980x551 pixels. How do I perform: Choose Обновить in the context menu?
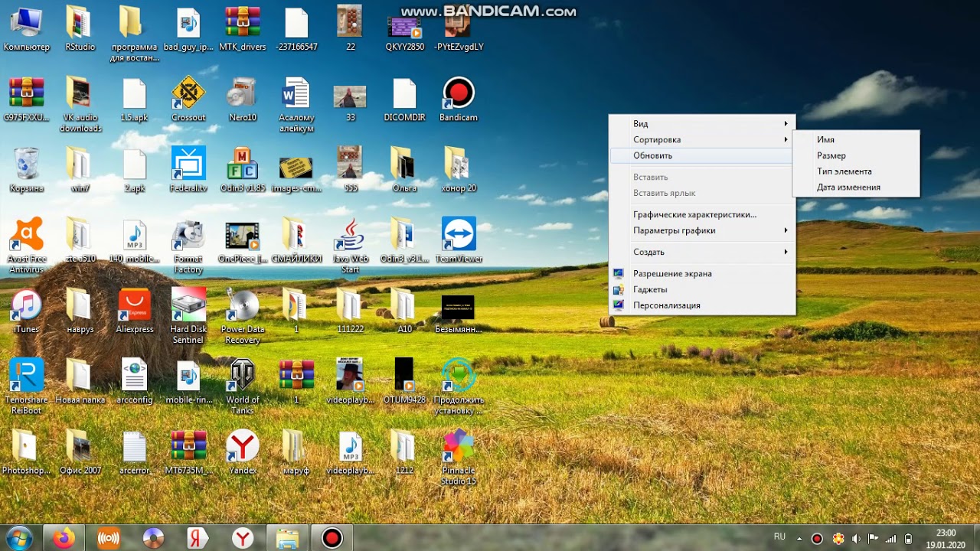tap(702, 155)
